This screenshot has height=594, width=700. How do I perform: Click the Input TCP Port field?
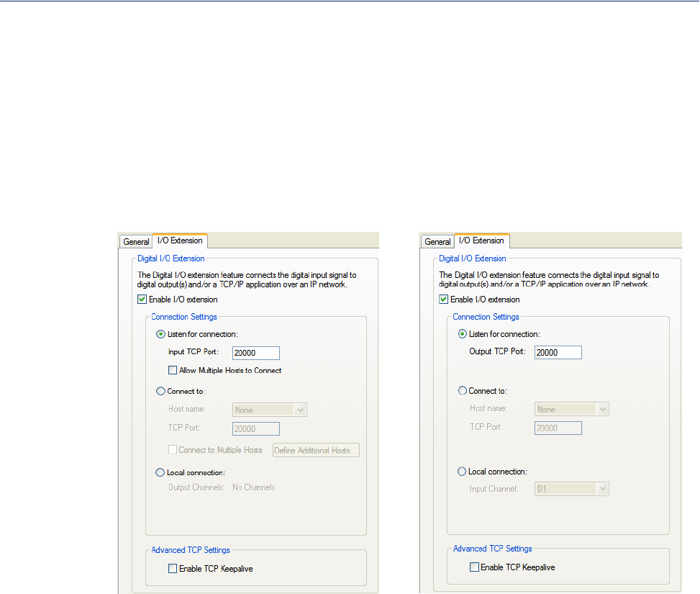(x=256, y=353)
